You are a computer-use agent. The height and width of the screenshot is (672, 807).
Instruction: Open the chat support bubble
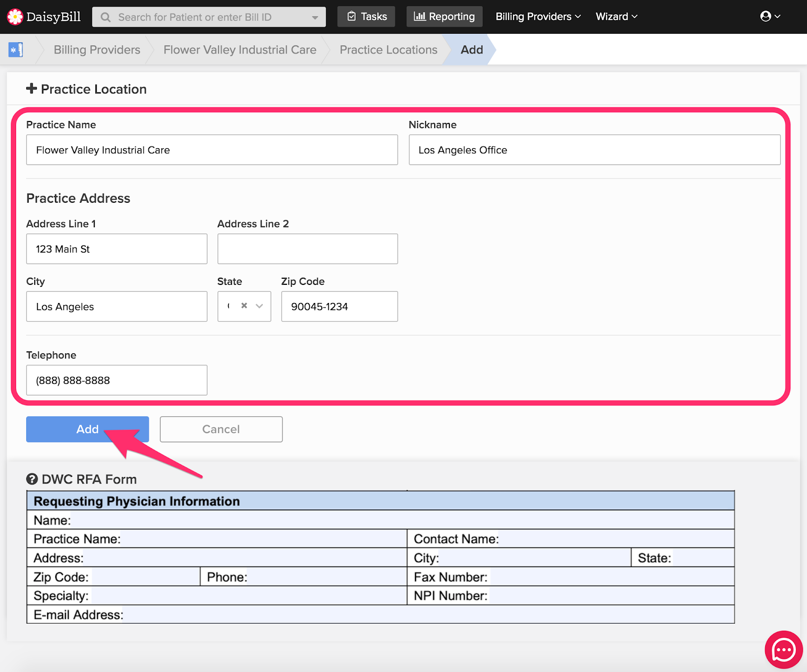coord(783,650)
